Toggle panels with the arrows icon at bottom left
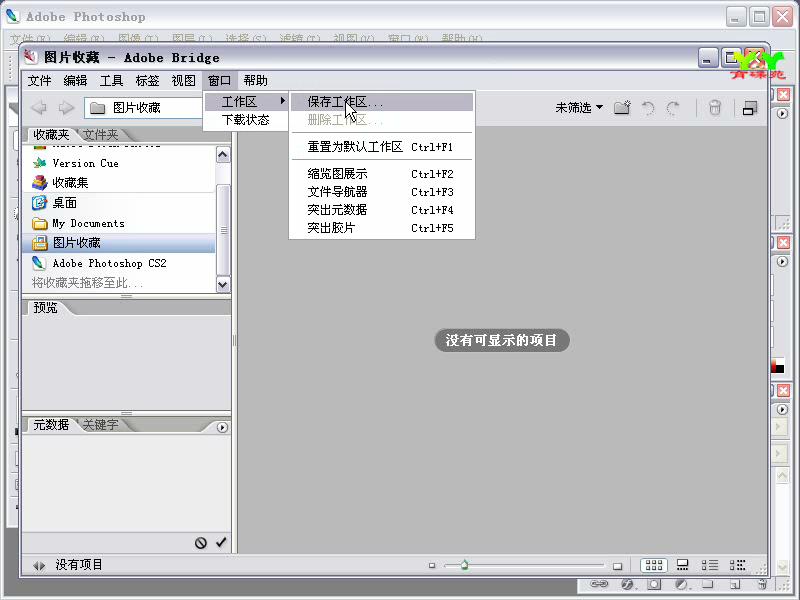The width and height of the screenshot is (800, 600). pos(39,565)
